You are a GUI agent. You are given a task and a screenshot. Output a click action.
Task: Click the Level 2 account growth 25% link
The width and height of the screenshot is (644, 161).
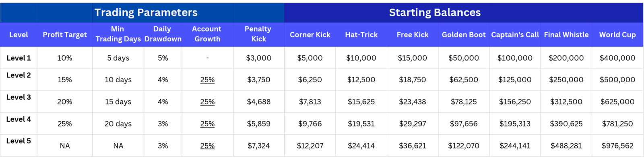(x=207, y=80)
